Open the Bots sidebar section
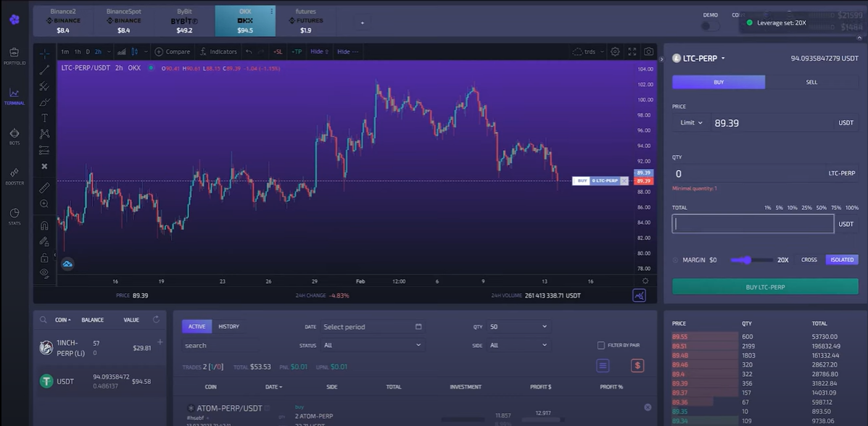The image size is (868, 426). point(15,137)
